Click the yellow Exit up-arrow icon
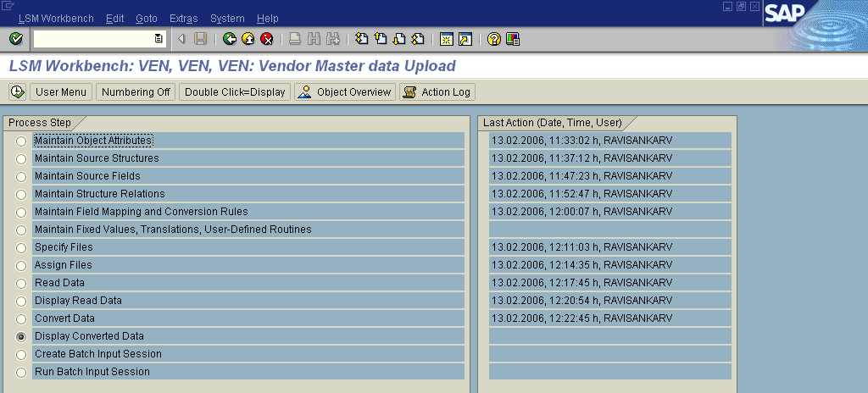 click(248, 39)
